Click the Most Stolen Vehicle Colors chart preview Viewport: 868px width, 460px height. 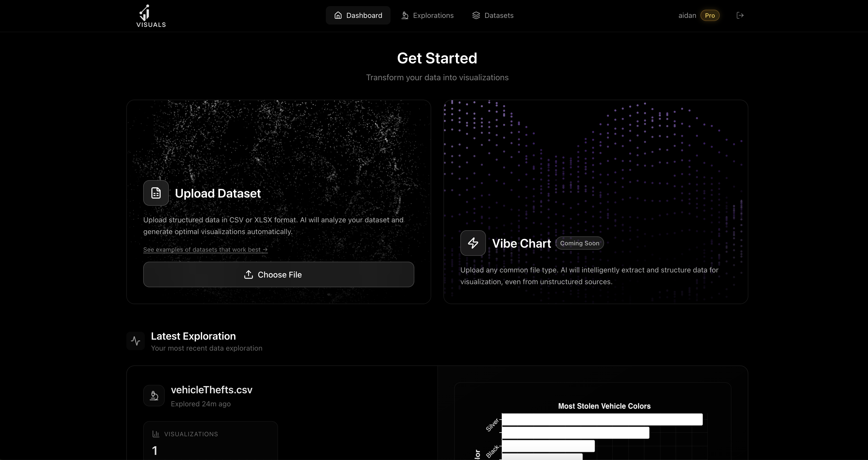(x=604, y=406)
